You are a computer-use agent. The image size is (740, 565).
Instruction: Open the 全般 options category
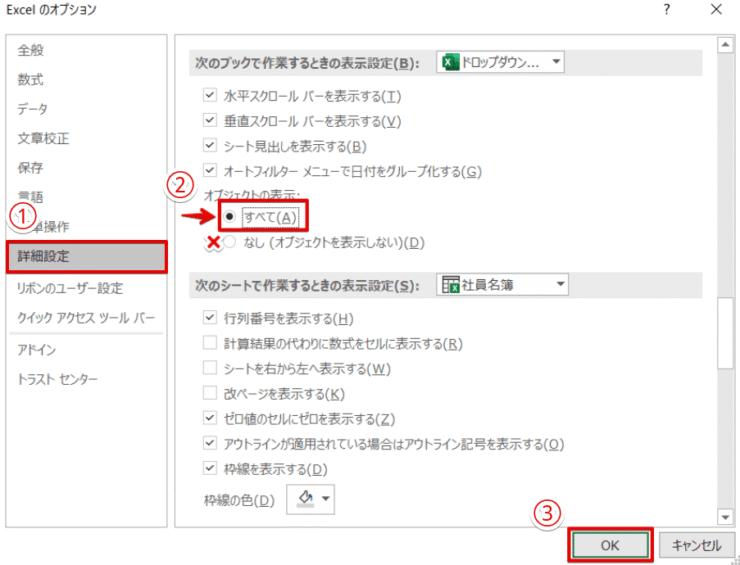point(31,50)
